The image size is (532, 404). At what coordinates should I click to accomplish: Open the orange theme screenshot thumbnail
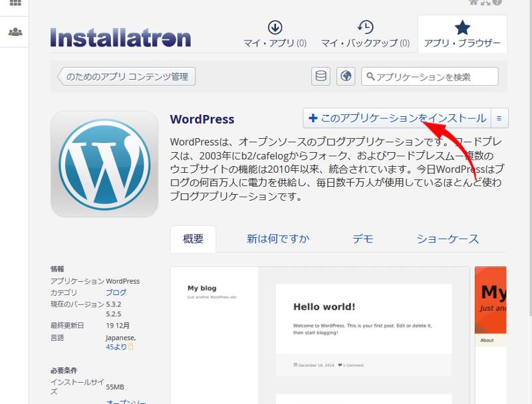pyautogui.click(x=491, y=335)
